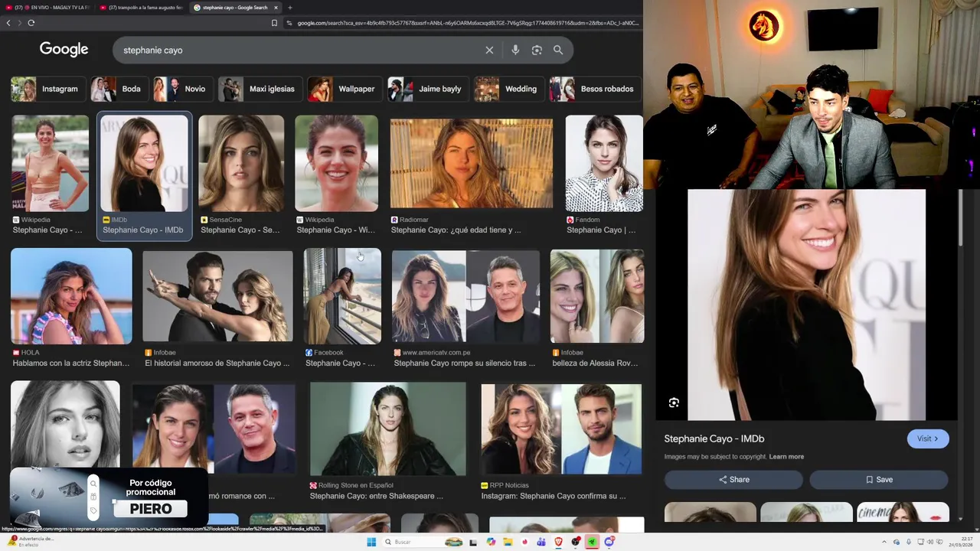The width and height of the screenshot is (980, 551).
Task: Open clock and date panel
Action: point(961,542)
